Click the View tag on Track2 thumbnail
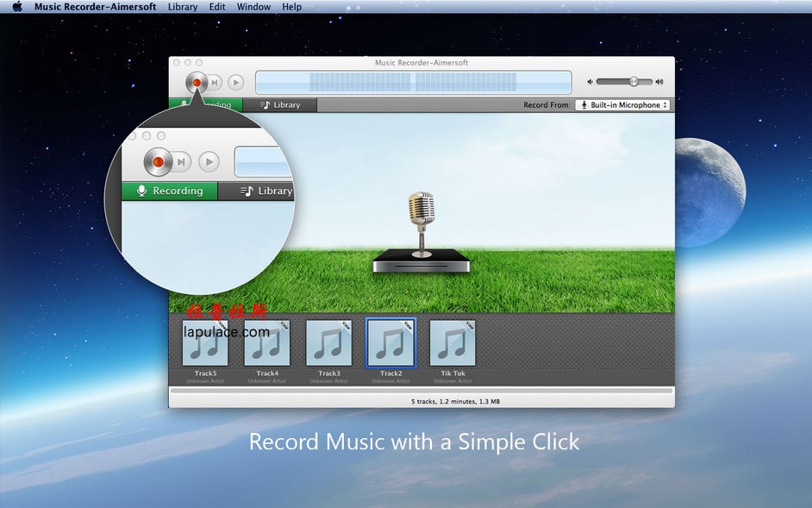The image size is (812, 508). [x=408, y=325]
